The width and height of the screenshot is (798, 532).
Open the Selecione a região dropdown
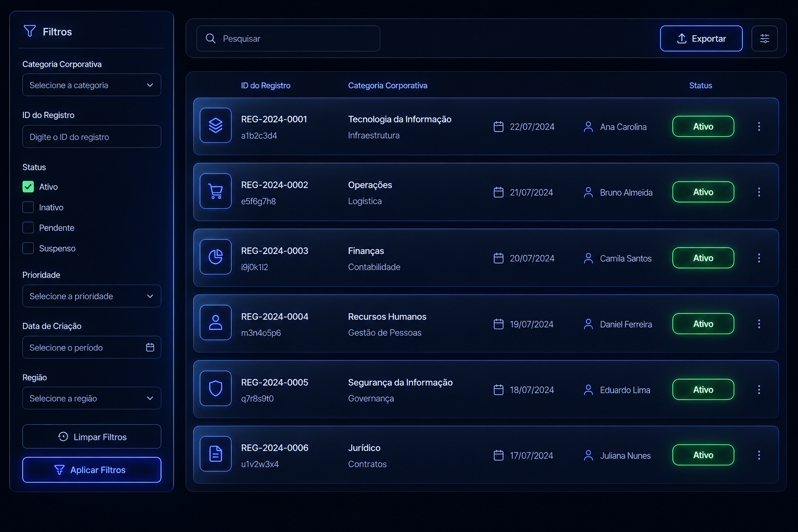[x=91, y=398]
